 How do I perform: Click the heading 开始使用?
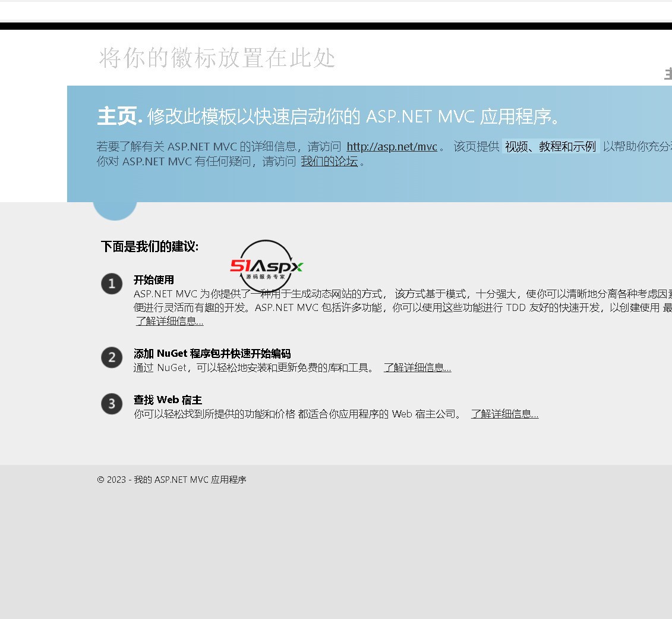point(154,279)
